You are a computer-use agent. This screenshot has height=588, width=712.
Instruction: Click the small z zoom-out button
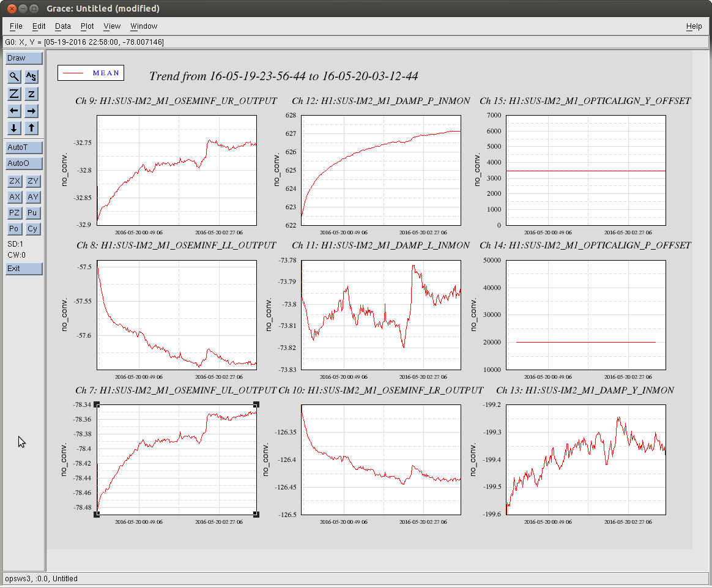31,94
